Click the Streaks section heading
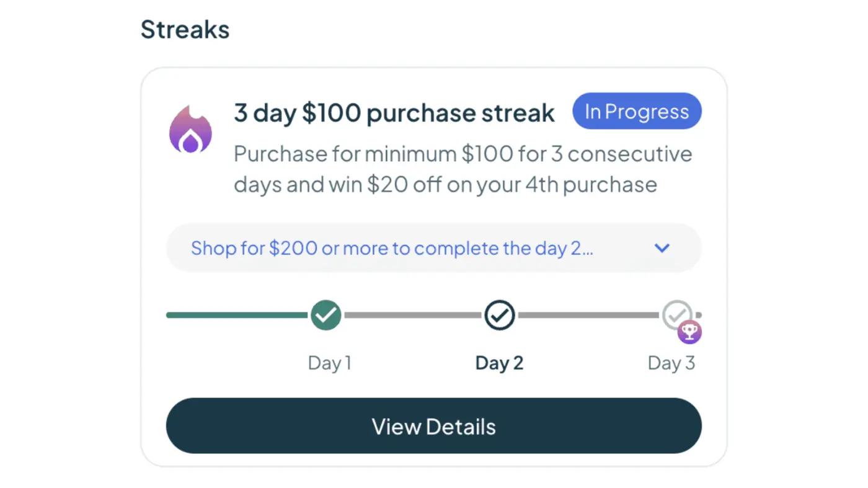This screenshot has width=868, height=488. tap(185, 30)
